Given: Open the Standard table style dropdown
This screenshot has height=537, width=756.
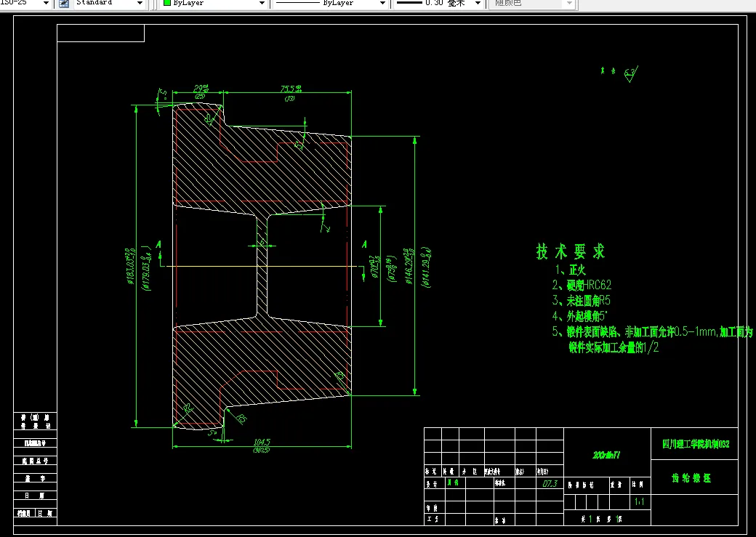Looking at the screenshot, I should [x=140, y=3].
